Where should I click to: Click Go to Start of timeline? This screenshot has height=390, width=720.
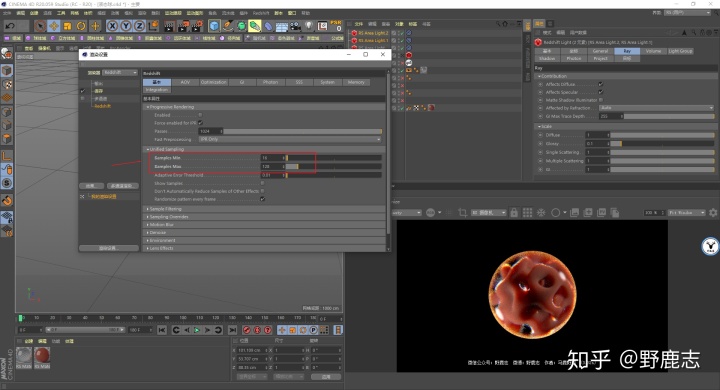162,330
